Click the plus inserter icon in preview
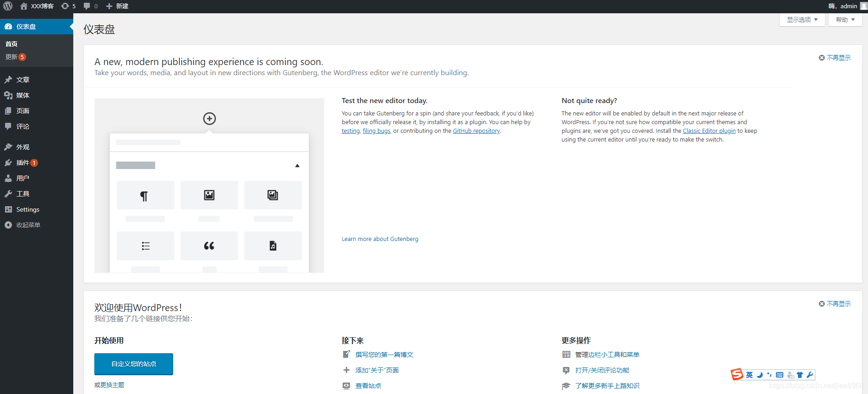This screenshot has width=868, height=394. click(x=209, y=119)
